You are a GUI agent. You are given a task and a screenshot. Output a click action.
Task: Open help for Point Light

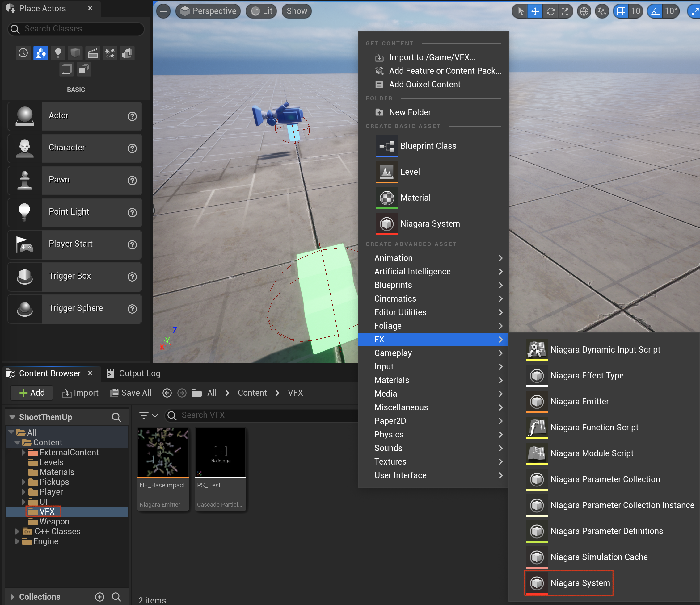[x=132, y=212]
